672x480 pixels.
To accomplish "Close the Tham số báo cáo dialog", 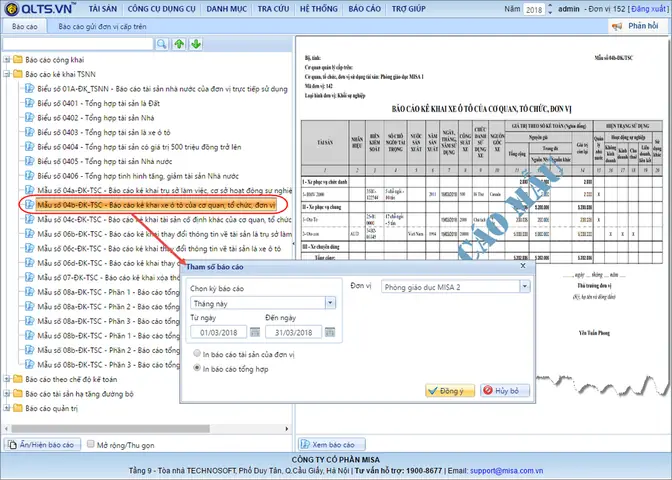I will click(523, 267).
